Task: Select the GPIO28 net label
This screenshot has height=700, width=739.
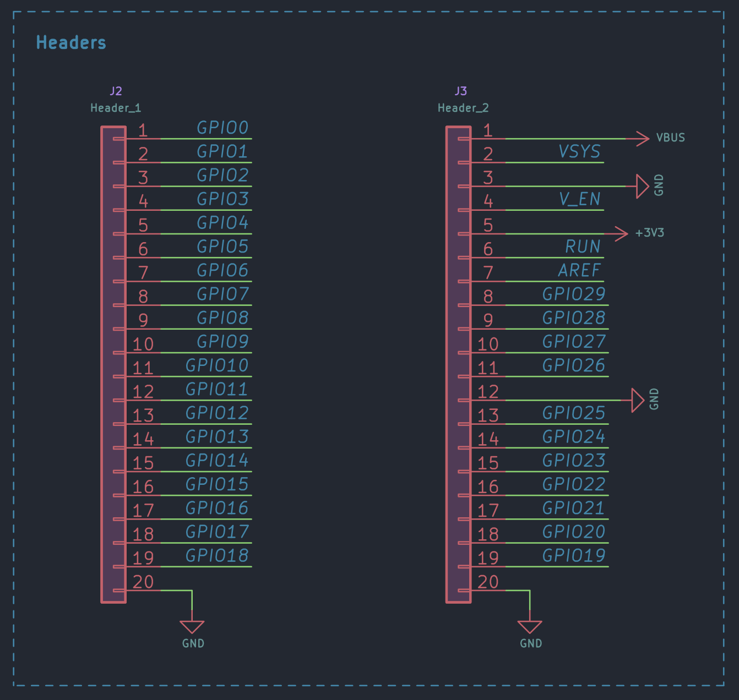Action: 574,318
